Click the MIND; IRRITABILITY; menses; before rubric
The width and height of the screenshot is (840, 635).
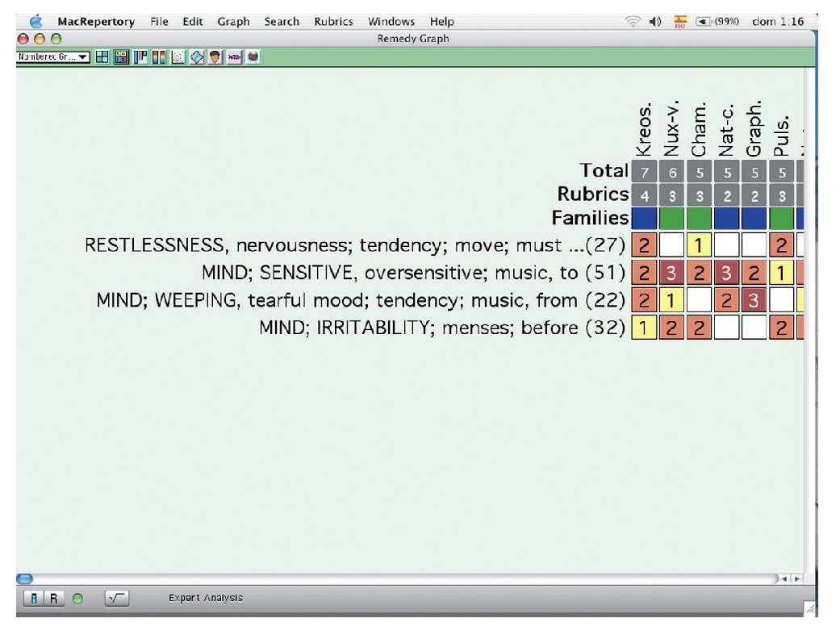click(x=442, y=328)
